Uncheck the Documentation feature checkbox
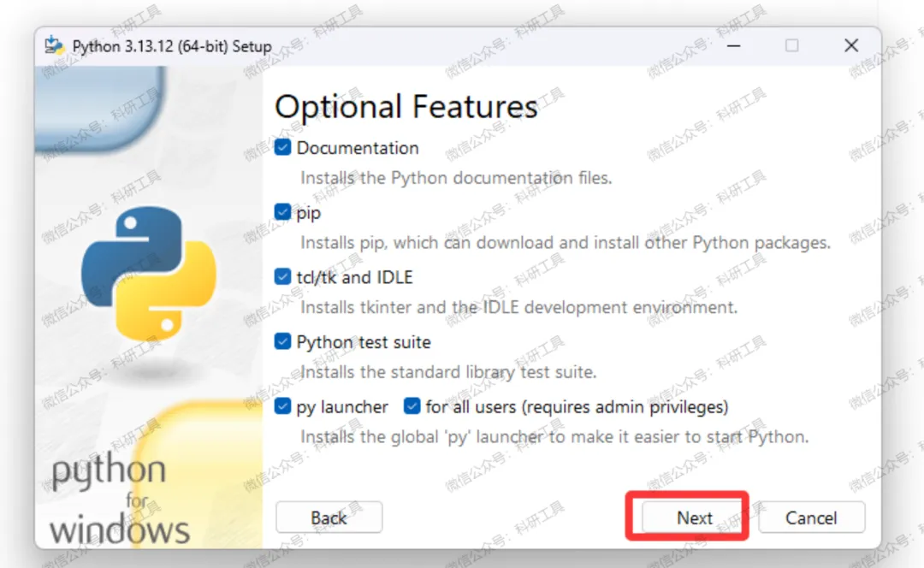The image size is (924, 568). pyautogui.click(x=283, y=148)
